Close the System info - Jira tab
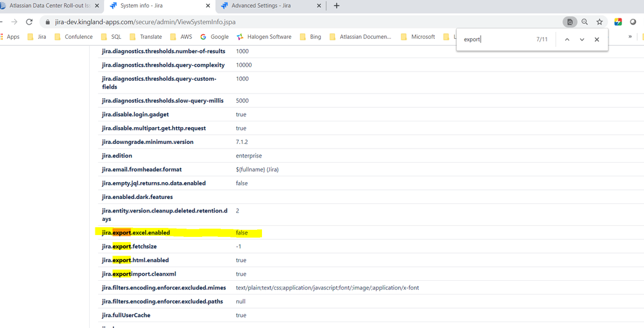644x328 pixels. click(x=208, y=6)
